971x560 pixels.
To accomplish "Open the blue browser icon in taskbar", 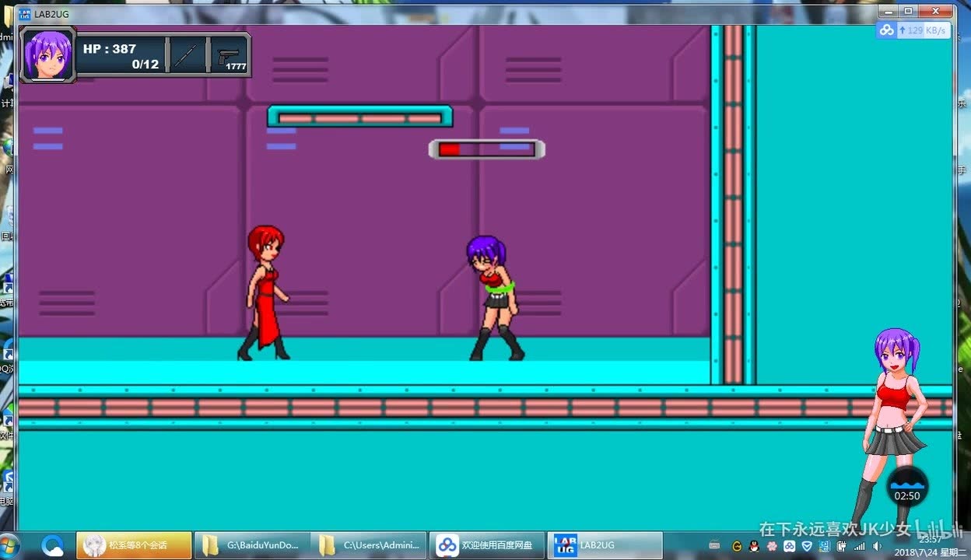I will 53,545.
